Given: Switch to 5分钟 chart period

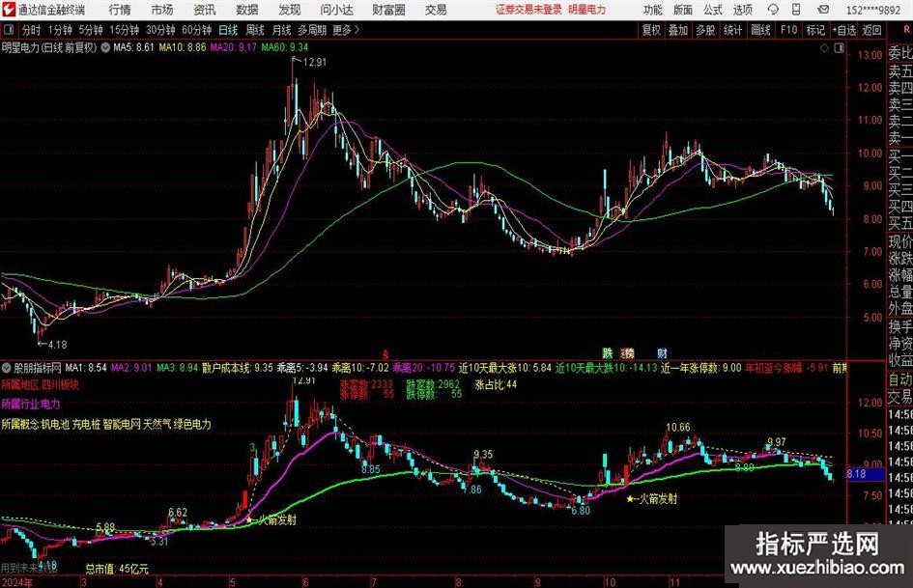Looking at the screenshot, I should pyautogui.click(x=91, y=30).
